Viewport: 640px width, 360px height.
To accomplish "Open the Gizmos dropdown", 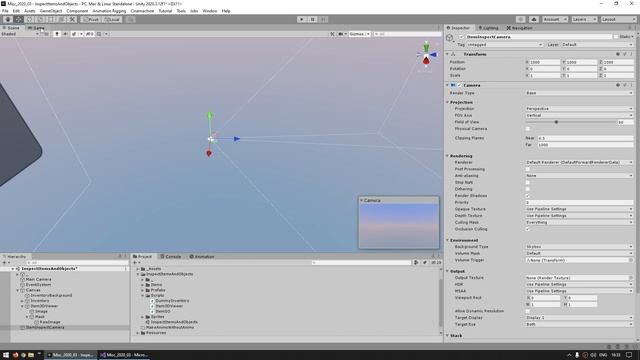I will [x=359, y=34].
